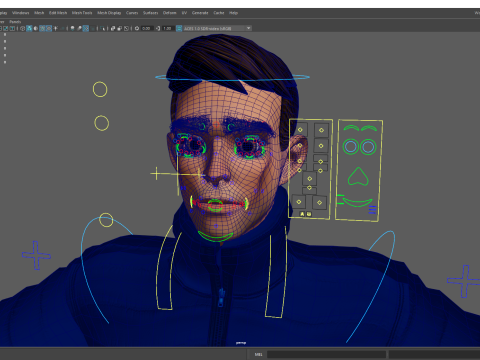Open the Curves menu
Viewport: 480px width, 360px height.
(132, 13)
